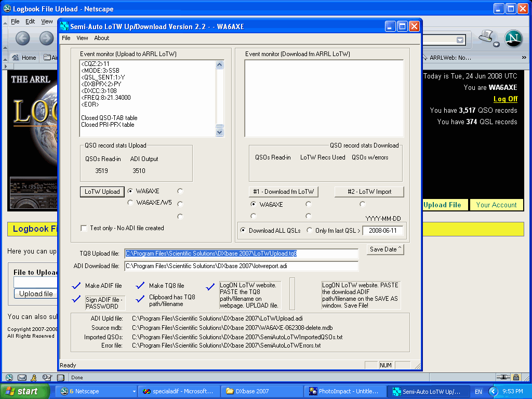Viewport: 532px width, 399px height.
Task: Choose Download ALL QSLs option
Action: click(243, 230)
